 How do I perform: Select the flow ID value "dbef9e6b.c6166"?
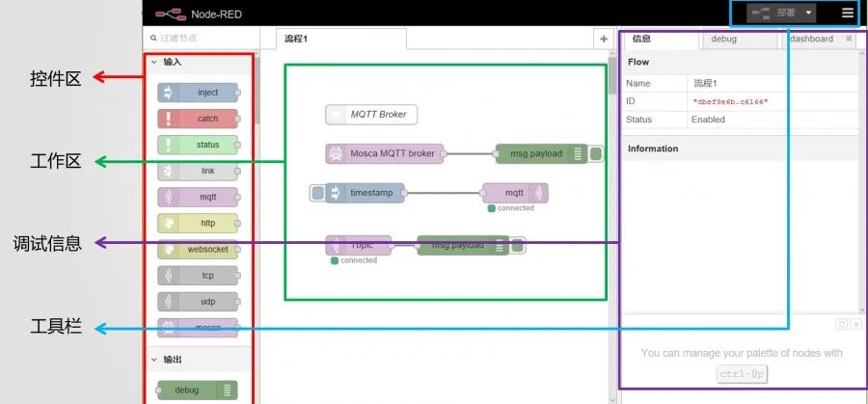pos(730,102)
